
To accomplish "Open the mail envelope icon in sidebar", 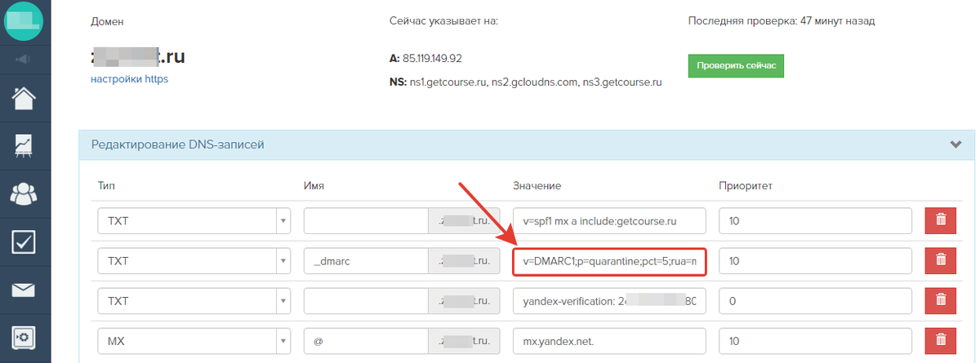I will [24, 290].
